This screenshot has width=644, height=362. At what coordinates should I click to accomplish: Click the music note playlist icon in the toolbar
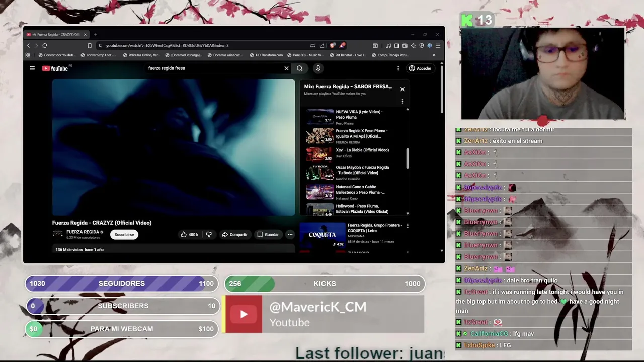pos(389,45)
